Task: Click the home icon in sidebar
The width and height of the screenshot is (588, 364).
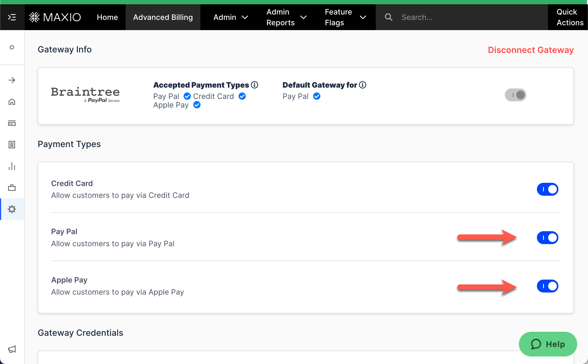Action: coord(12,102)
